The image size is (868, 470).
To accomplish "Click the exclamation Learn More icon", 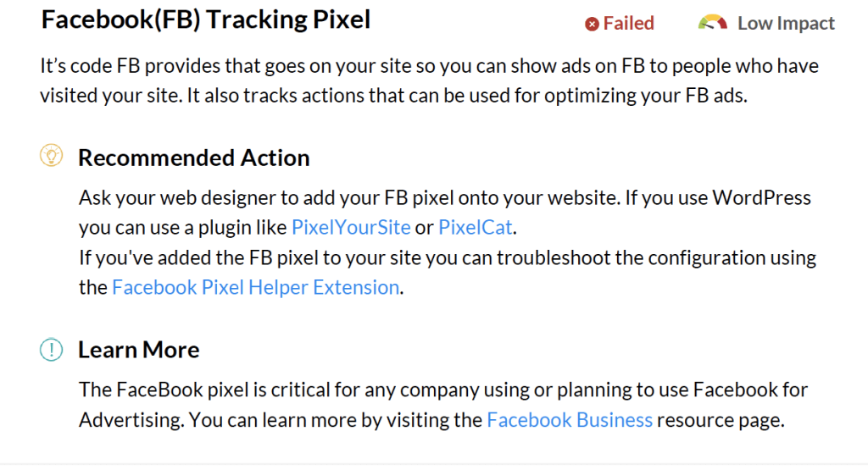I will [x=52, y=350].
